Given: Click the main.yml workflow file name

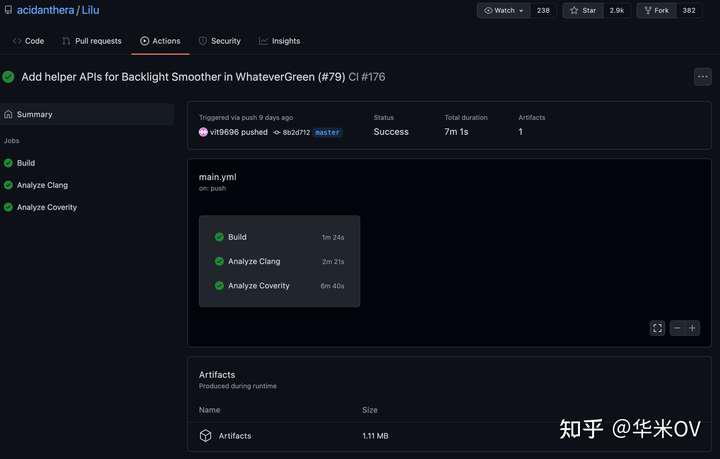Looking at the screenshot, I should (218, 177).
